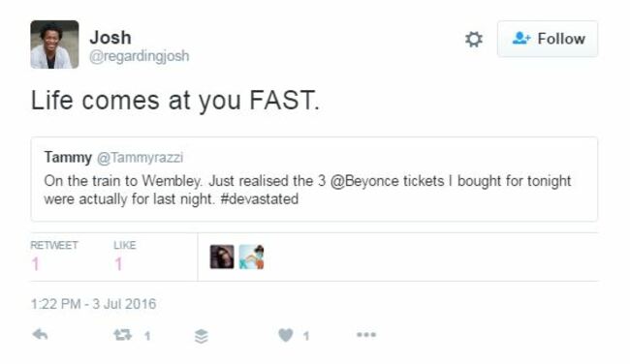
Task: Open the quoted tweet's @Tammyrazzi handle
Action: pyautogui.click(x=141, y=158)
